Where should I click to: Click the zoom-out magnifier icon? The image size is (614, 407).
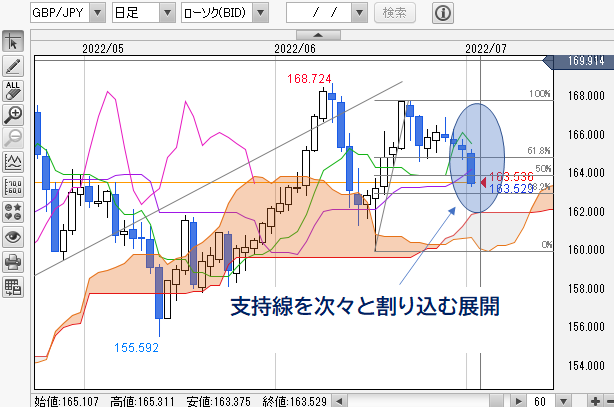13,138
